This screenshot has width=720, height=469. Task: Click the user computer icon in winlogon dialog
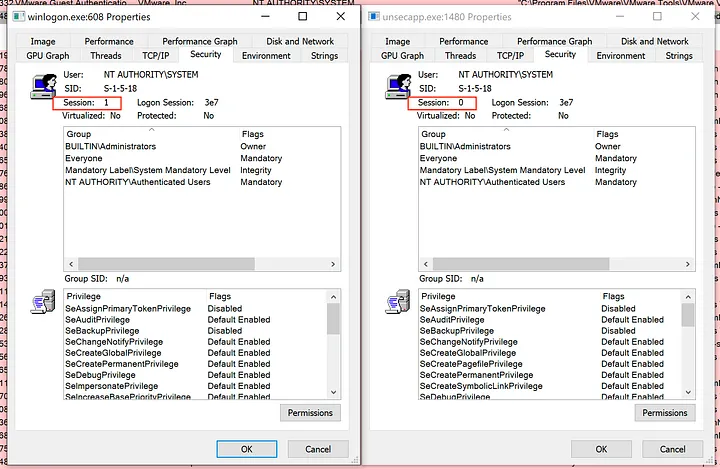pyautogui.click(x=42, y=91)
